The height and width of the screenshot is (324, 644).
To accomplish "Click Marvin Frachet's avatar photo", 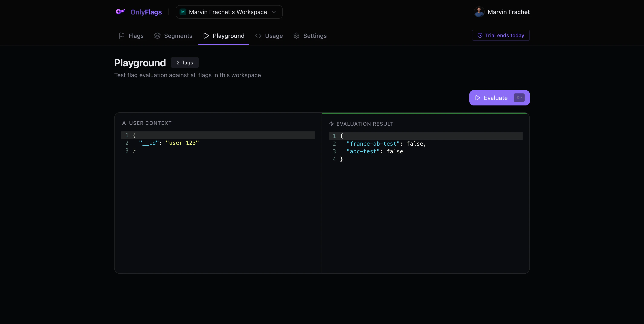I will (x=479, y=12).
